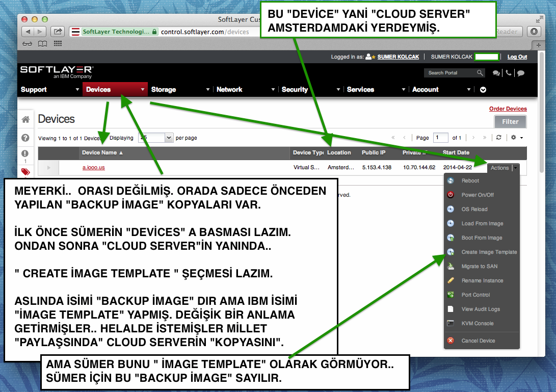Viewport: 556px width, 392px height.
Task: Go to previous page of results
Action: (404, 138)
